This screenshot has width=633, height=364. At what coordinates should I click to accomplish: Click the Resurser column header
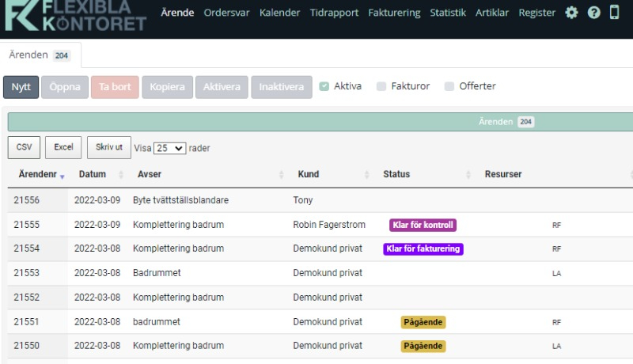[503, 174]
